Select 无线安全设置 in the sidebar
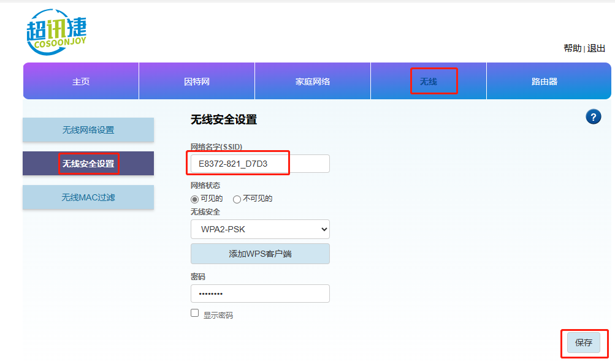 coord(88,164)
